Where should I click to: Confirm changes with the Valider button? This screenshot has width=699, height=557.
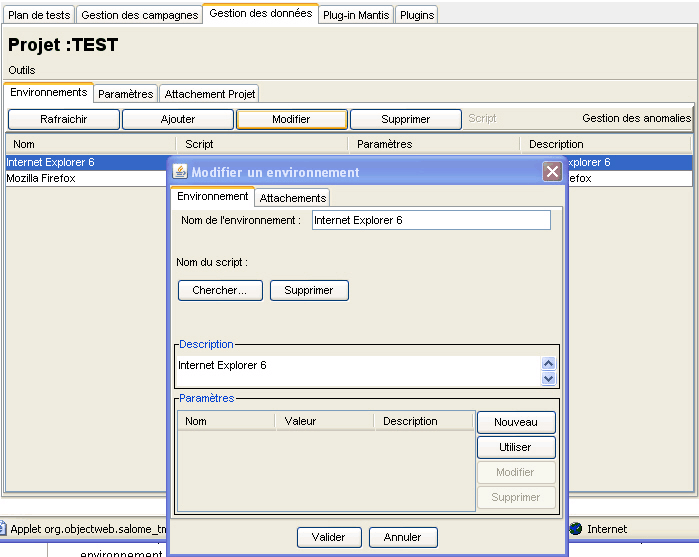(329, 537)
